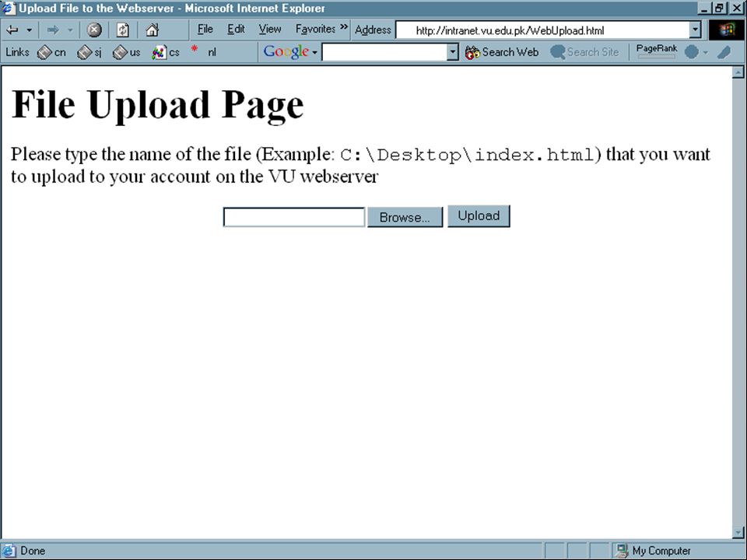Viewport: 747px width, 560px height.
Task: Restore the Internet Explorer window
Action: tap(718, 8)
